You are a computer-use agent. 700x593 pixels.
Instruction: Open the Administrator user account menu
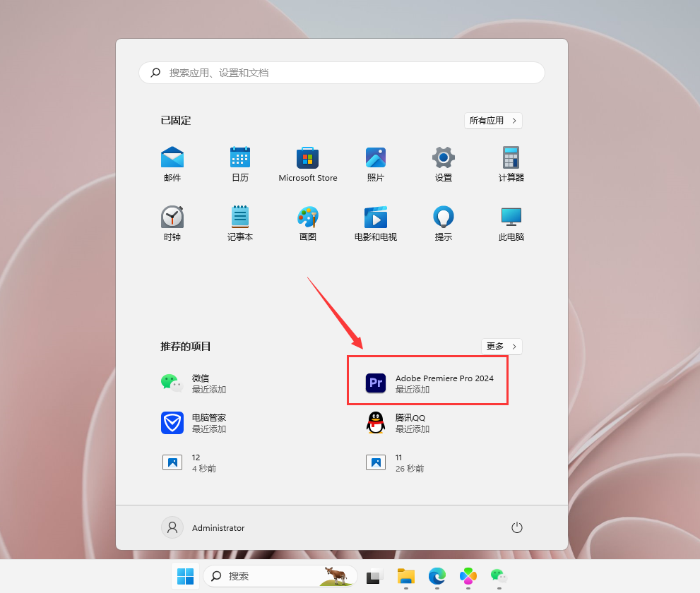[203, 527]
